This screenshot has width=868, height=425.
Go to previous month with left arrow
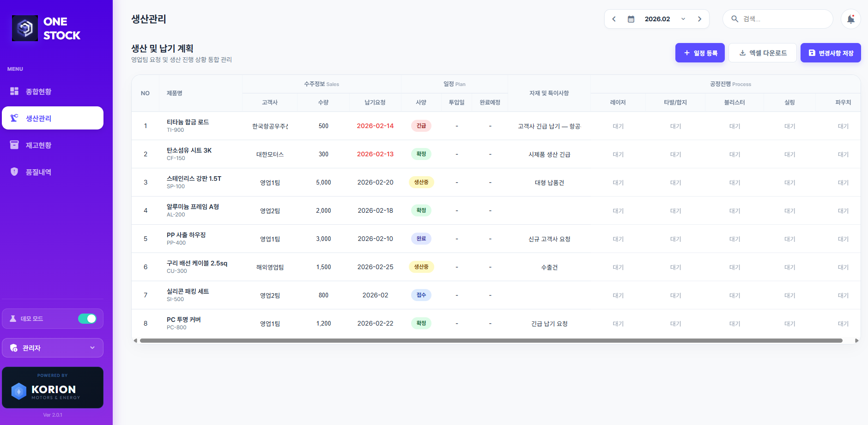tap(614, 19)
